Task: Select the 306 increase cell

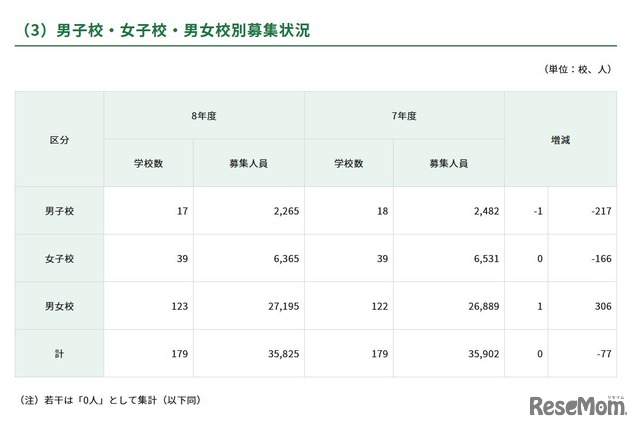Action: point(597,305)
